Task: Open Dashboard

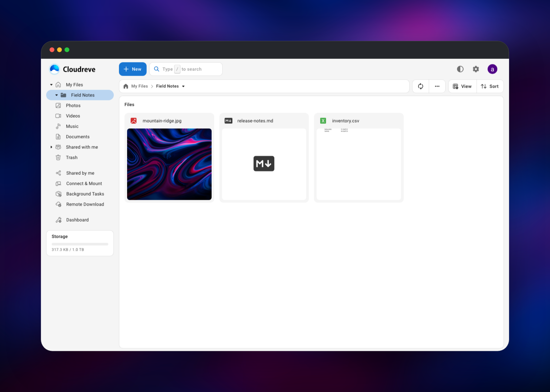Action: 80,220
